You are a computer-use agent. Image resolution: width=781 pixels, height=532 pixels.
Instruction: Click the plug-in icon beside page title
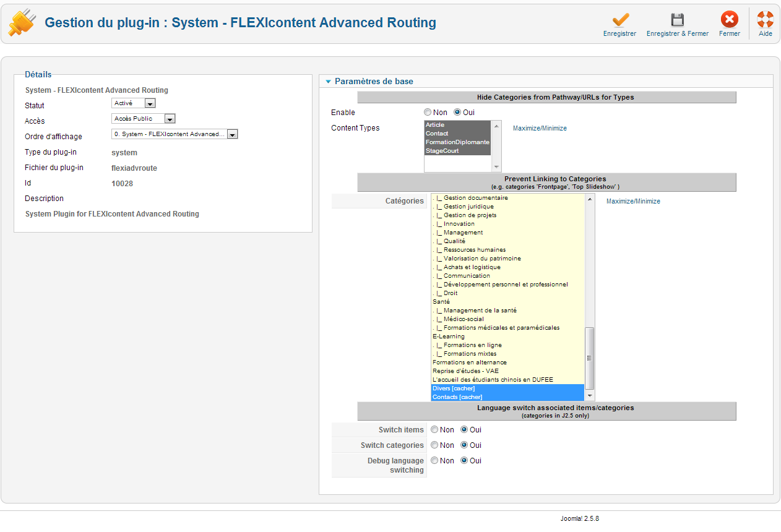(22, 23)
